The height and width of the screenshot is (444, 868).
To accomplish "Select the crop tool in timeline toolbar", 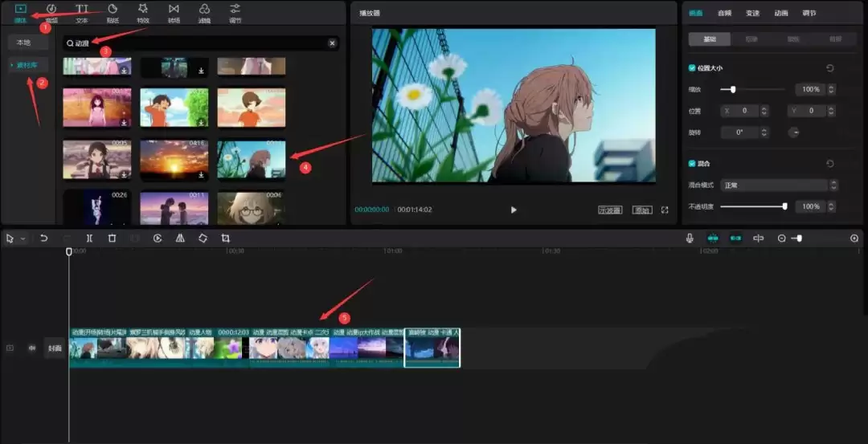I will click(225, 238).
